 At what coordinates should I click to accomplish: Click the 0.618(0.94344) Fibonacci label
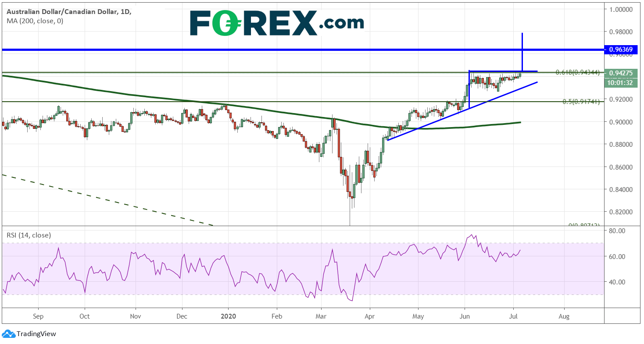577,72
